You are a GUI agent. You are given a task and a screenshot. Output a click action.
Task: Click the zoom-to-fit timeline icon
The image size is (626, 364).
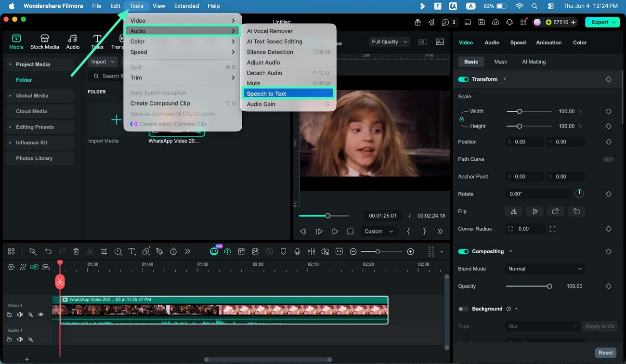click(339, 251)
